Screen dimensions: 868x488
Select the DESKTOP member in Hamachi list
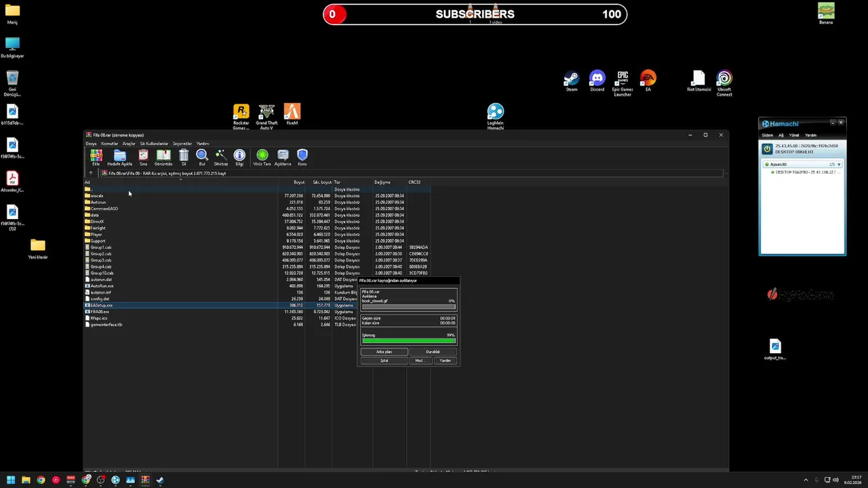tap(806, 172)
